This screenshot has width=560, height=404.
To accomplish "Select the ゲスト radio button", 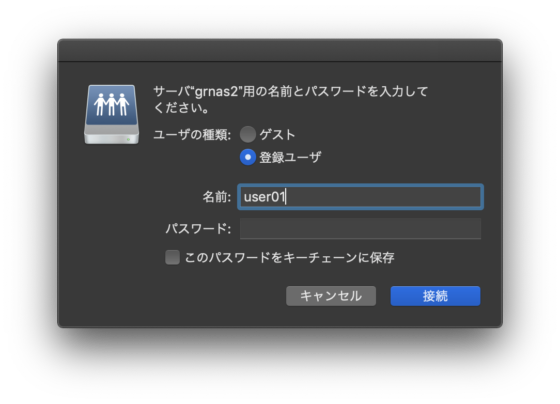I will [x=248, y=134].
